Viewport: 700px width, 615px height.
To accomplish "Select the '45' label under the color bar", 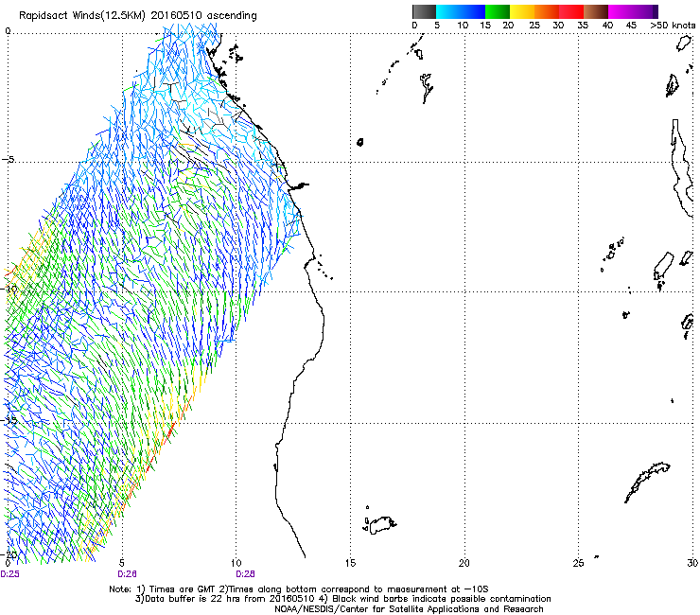I will point(631,26).
